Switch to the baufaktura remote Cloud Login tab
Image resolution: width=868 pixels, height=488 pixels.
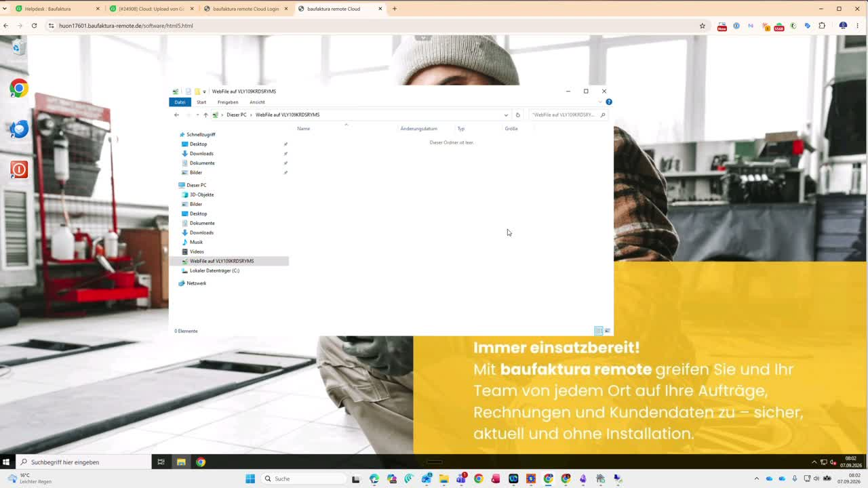[x=245, y=9]
